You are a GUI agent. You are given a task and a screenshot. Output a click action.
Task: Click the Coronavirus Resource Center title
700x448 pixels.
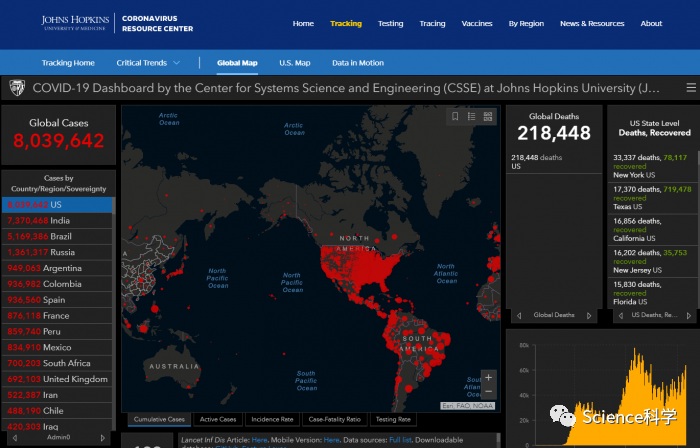158,23
